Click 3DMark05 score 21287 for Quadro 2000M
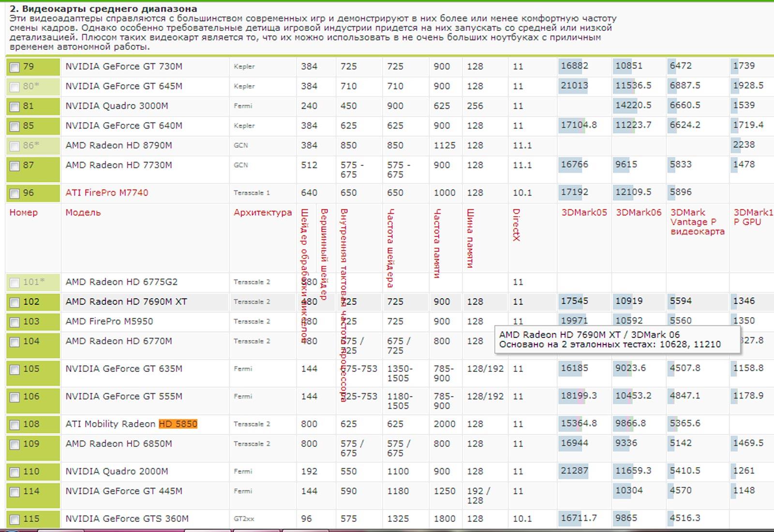Image resolution: width=774 pixels, height=532 pixels. pos(574,471)
